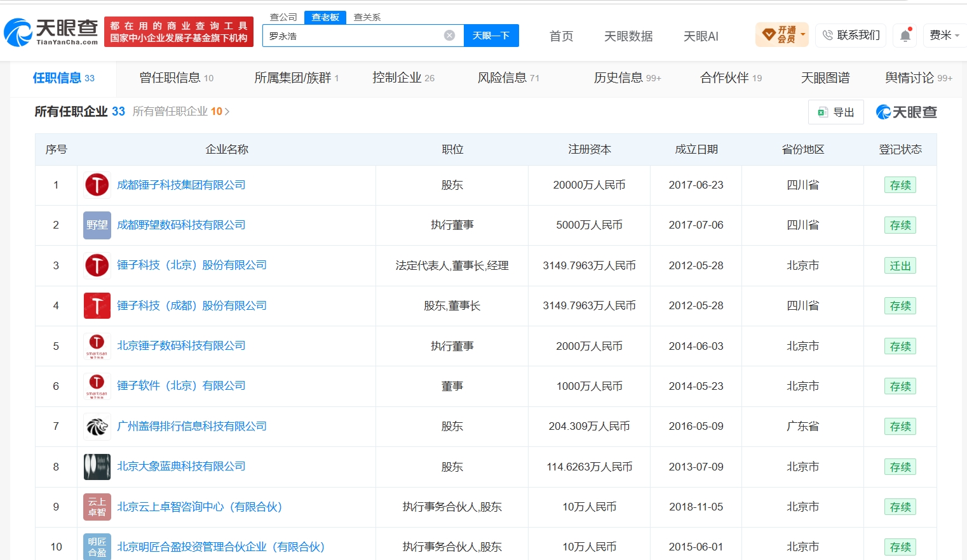Open company link 北京锤子数码科技有限公司

pos(181,346)
